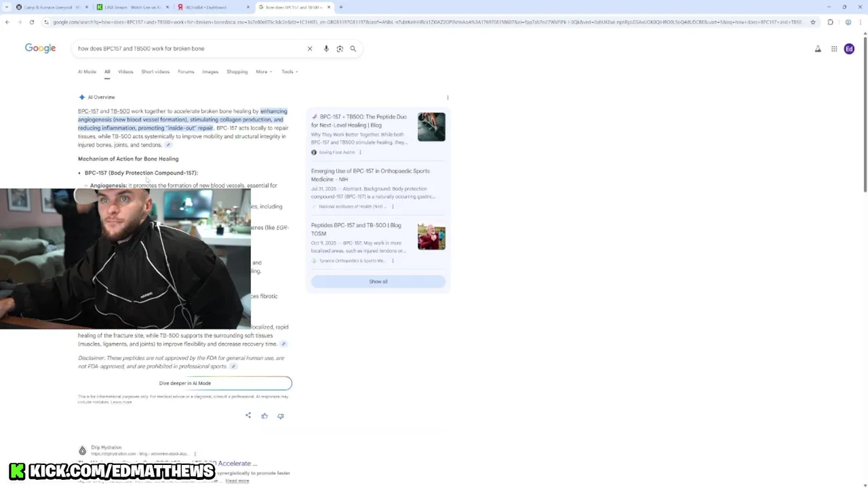The height and width of the screenshot is (488, 868).
Task: Expand the Tools dropdown
Action: [x=290, y=71]
